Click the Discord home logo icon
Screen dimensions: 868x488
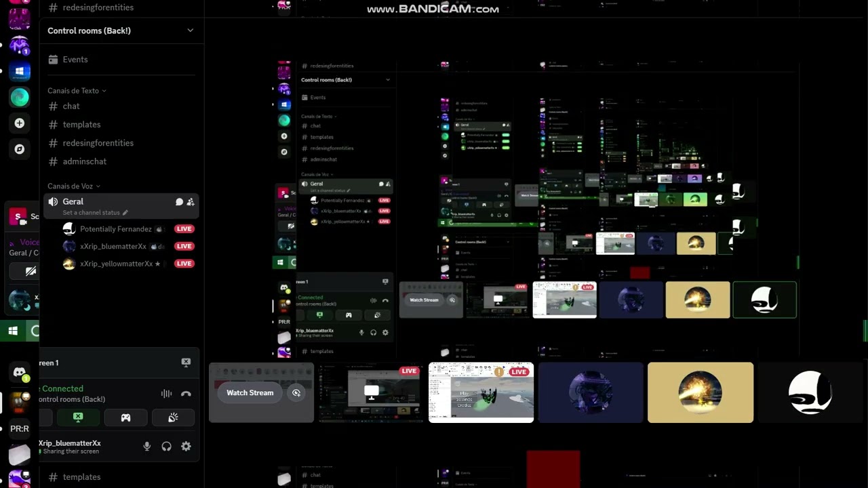[x=20, y=371]
